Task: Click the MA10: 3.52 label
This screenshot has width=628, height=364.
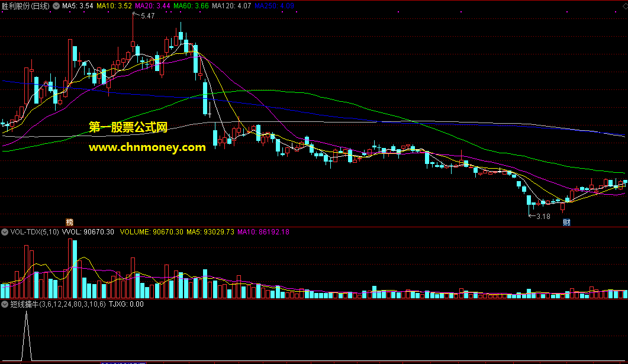Action: pyautogui.click(x=114, y=6)
